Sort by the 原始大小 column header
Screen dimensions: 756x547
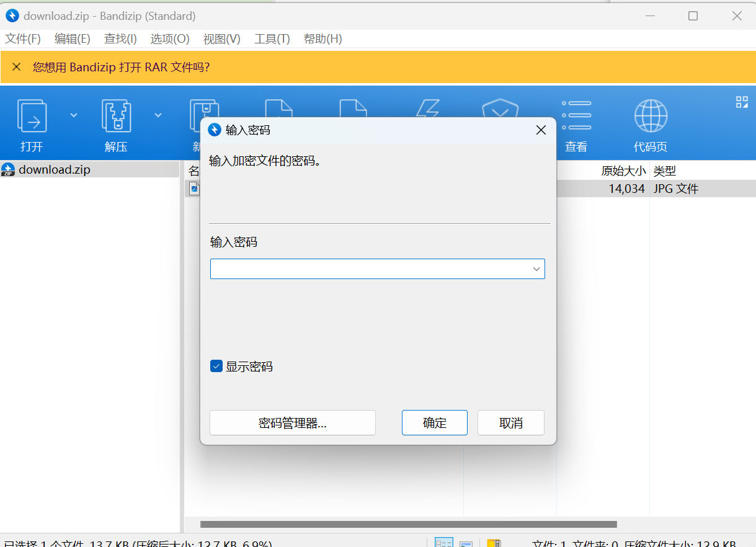(x=623, y=171)
